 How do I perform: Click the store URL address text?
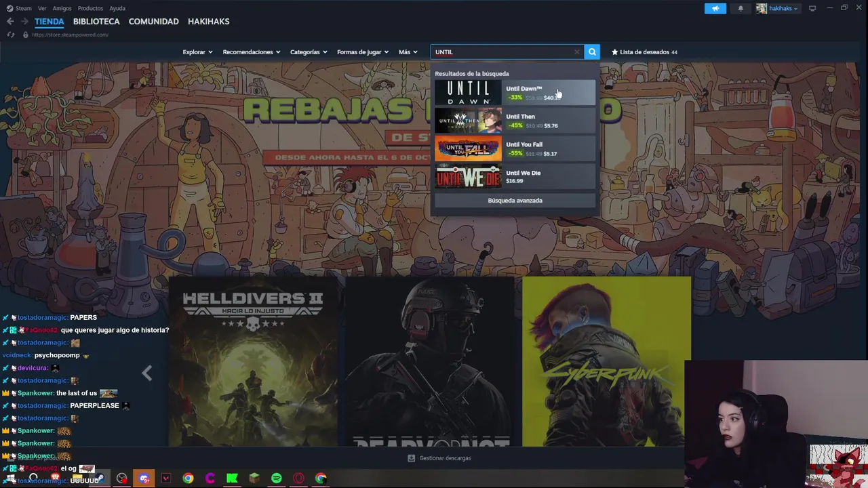tap(70, 35)
